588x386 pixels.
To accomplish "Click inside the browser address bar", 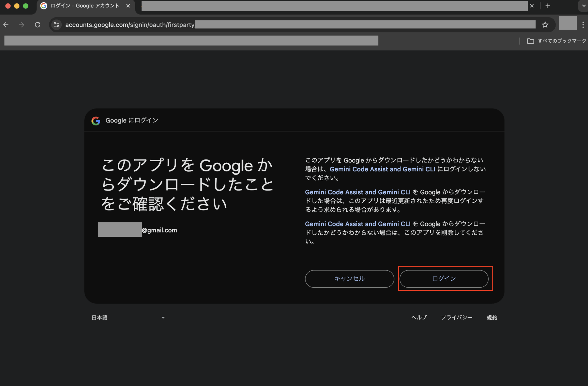I will click(287, 25).
